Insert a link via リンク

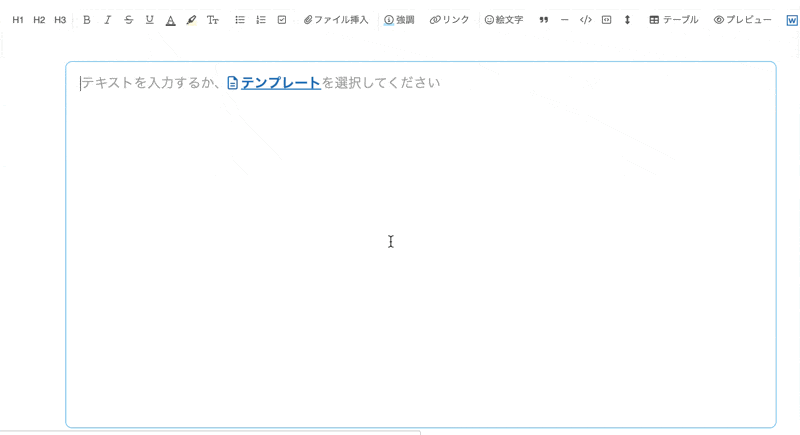coord(449,20)
